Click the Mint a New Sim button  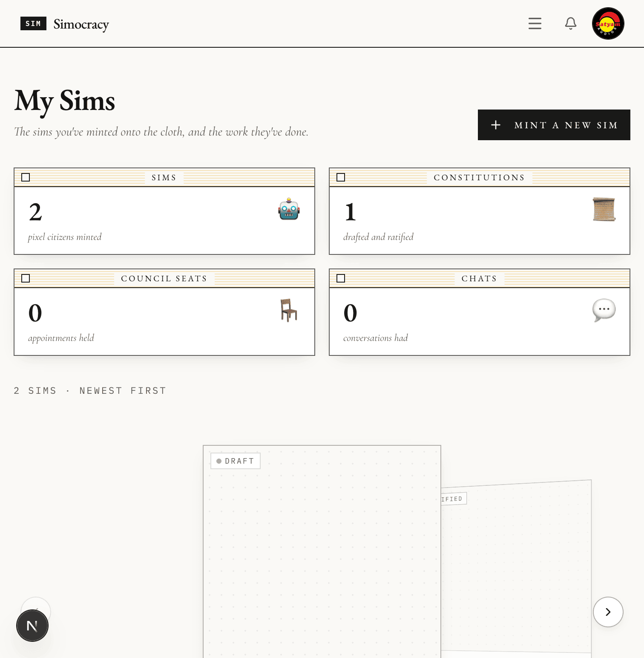pos(554,125)
